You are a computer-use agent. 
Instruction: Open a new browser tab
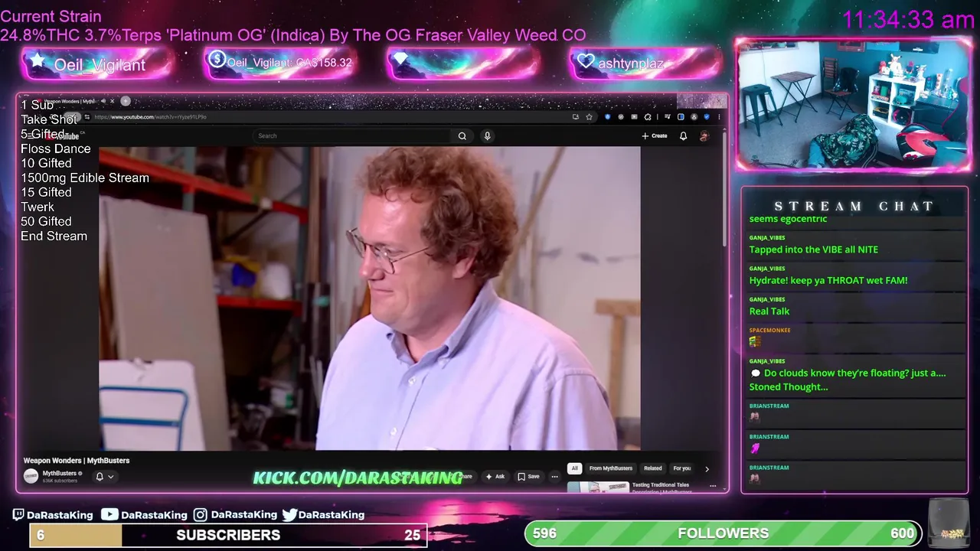pyautogui.click(x=126, y=101)
